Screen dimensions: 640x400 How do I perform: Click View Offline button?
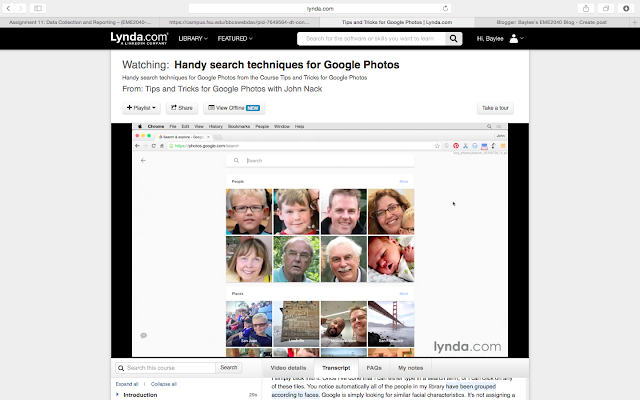tap(234, 108)
